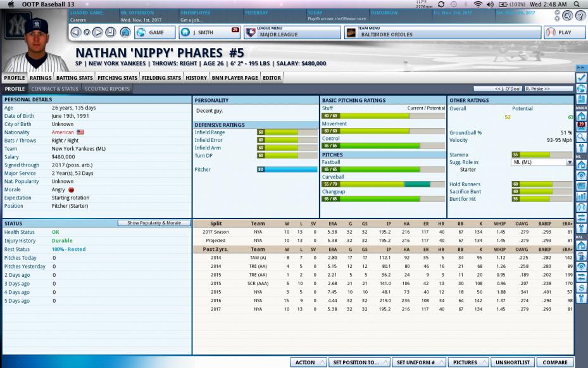Click the ERA column header in Split table

333,224
